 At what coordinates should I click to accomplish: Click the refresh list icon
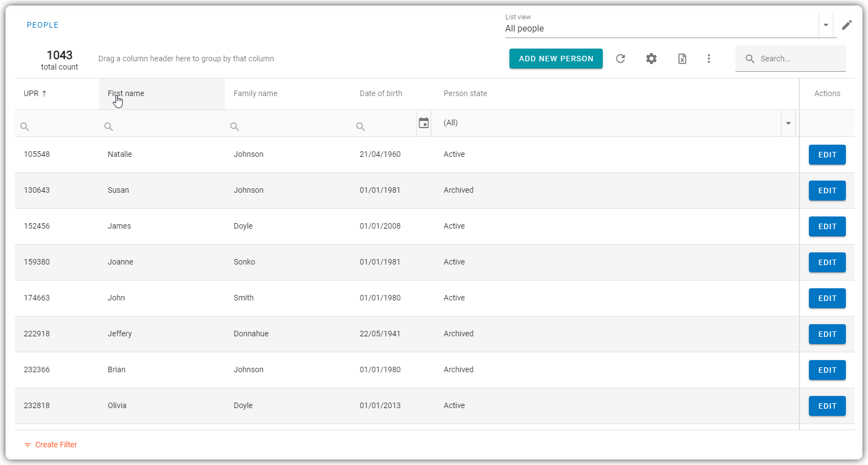pyautogui.click(x=620, y=59)
